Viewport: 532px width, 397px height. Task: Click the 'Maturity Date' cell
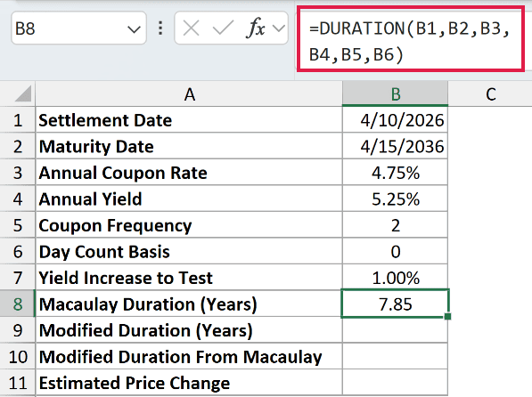point(189,147)
